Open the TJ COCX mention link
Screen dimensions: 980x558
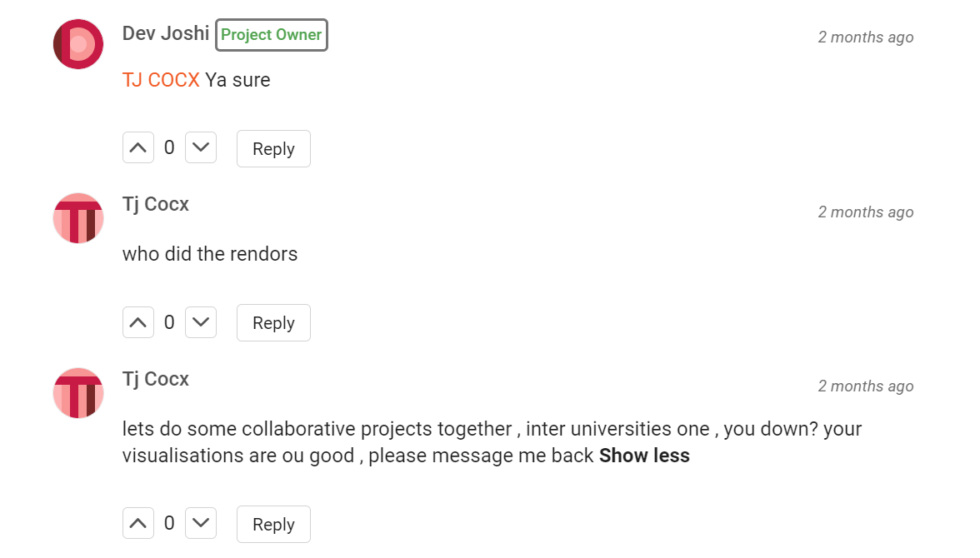pyautogui.click(x=161, y=80)
